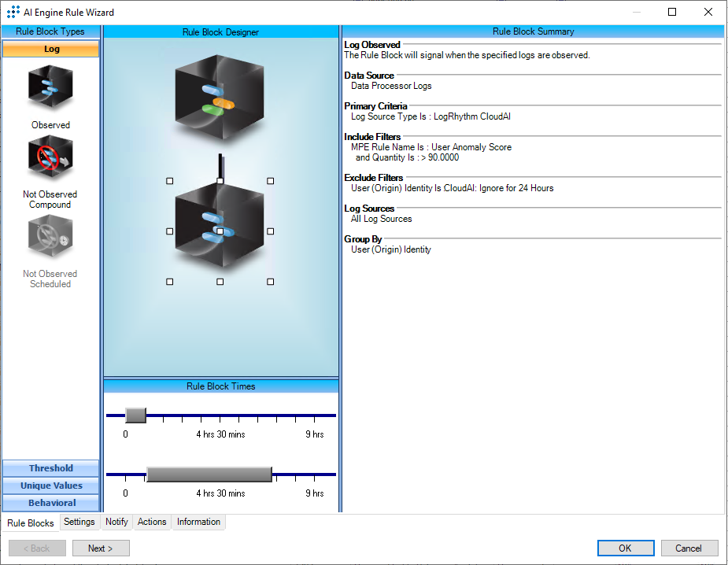Click the upper time slider handle

coord(135,415)
